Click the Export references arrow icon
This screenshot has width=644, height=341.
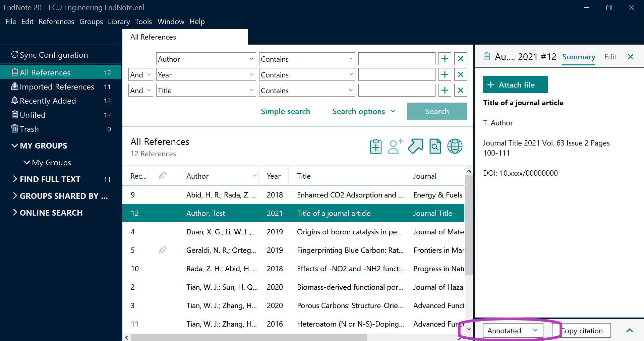(415, 146)
